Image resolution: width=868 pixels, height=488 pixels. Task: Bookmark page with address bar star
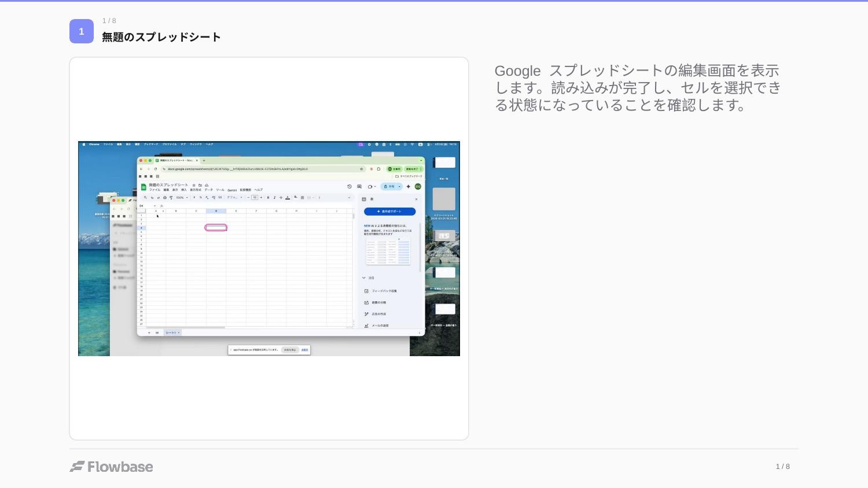tap(362, 169)
